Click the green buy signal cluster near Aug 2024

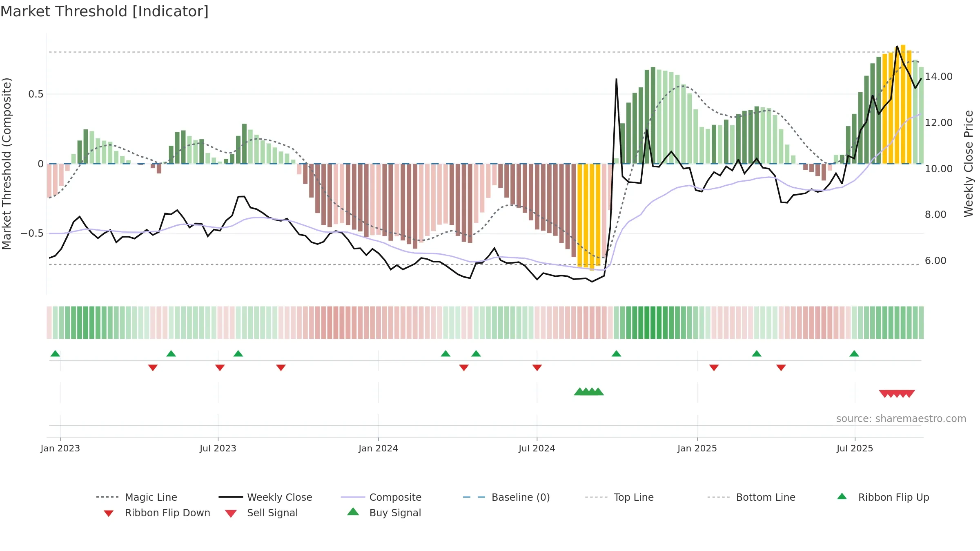pos(589,391)
